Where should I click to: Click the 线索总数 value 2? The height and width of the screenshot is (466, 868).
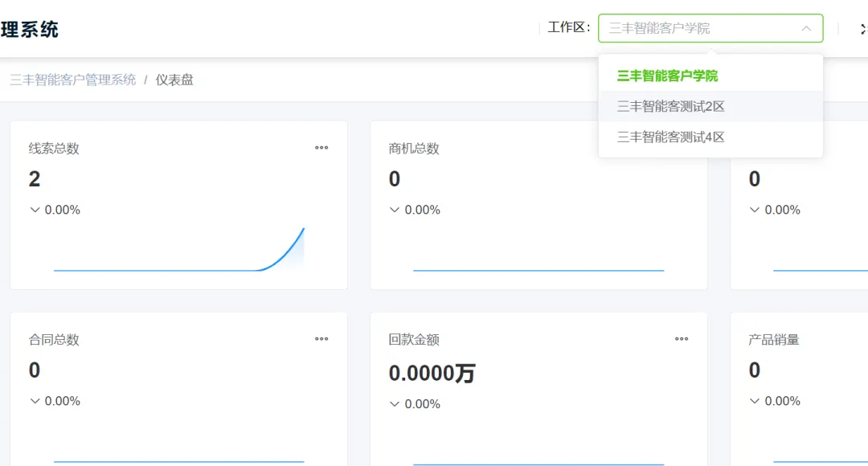pos(35,178)
